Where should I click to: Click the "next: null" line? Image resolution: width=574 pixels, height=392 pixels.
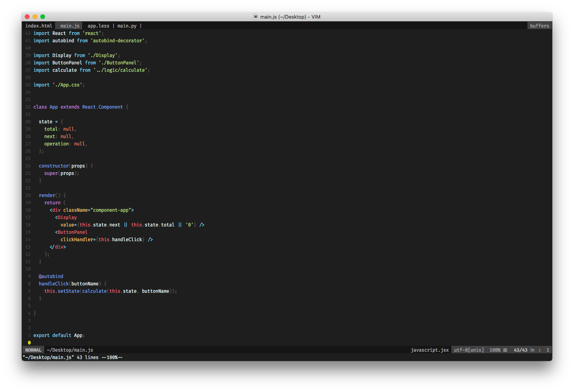pos(59,136)
